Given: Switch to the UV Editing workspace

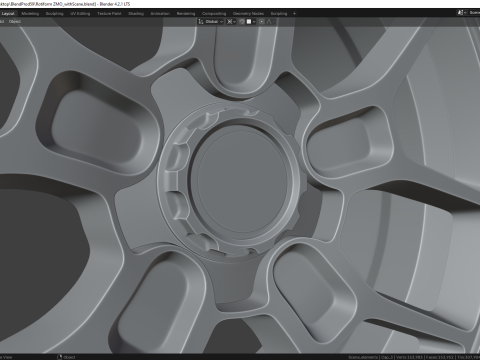Looking at the screenshot, I should coord(80,13).
